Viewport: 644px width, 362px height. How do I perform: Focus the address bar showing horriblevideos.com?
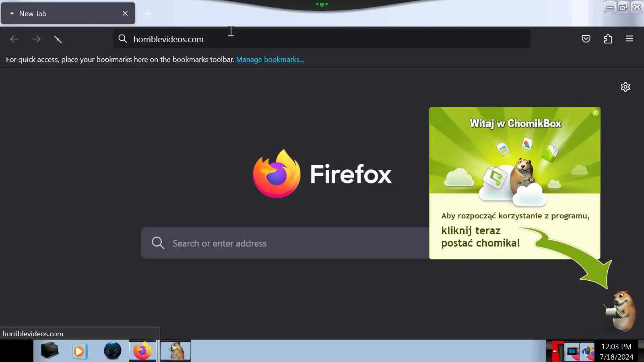pyautogui.click(x=322, y=39)
